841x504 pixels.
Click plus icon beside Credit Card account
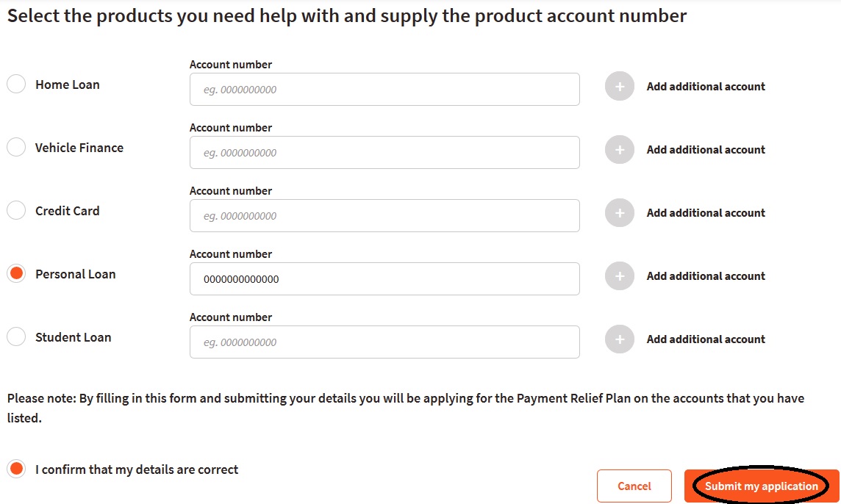tap(619, 213)
